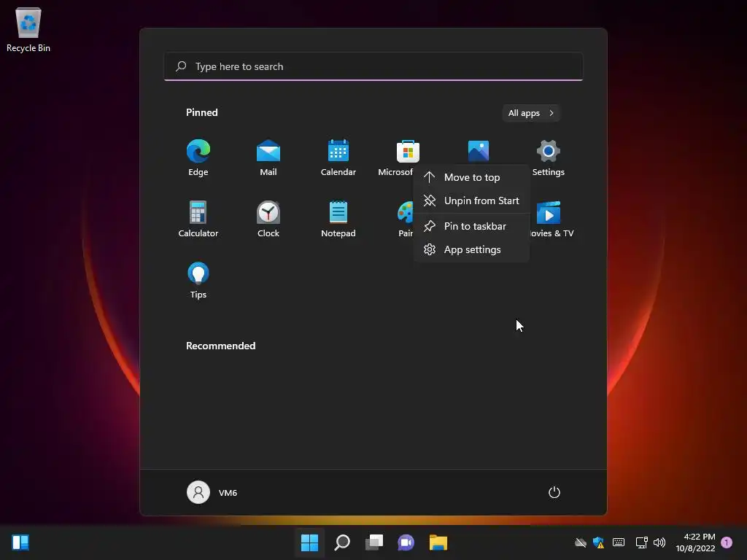The width and height of the screenshot is (747, 560).
Task: Open File Explorer from taskbar
Action: 438,542
